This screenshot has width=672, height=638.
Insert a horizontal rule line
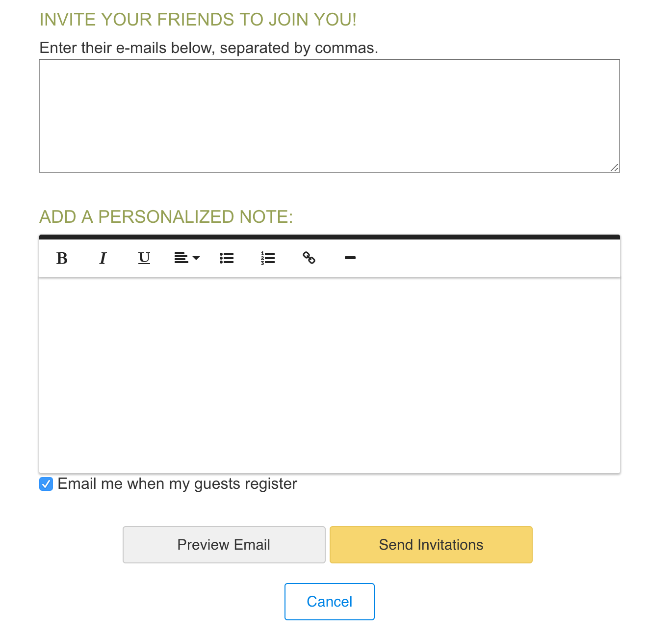350,258
